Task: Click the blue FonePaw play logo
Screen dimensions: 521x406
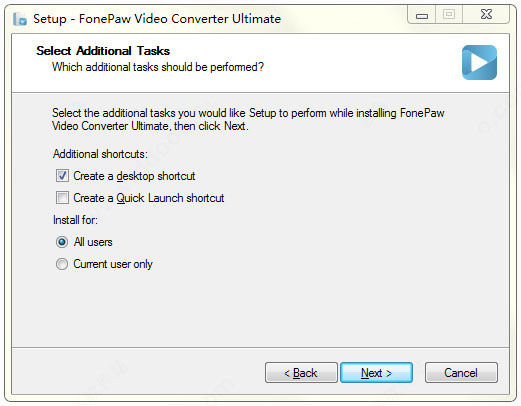Action: click(x=479, y=62)
